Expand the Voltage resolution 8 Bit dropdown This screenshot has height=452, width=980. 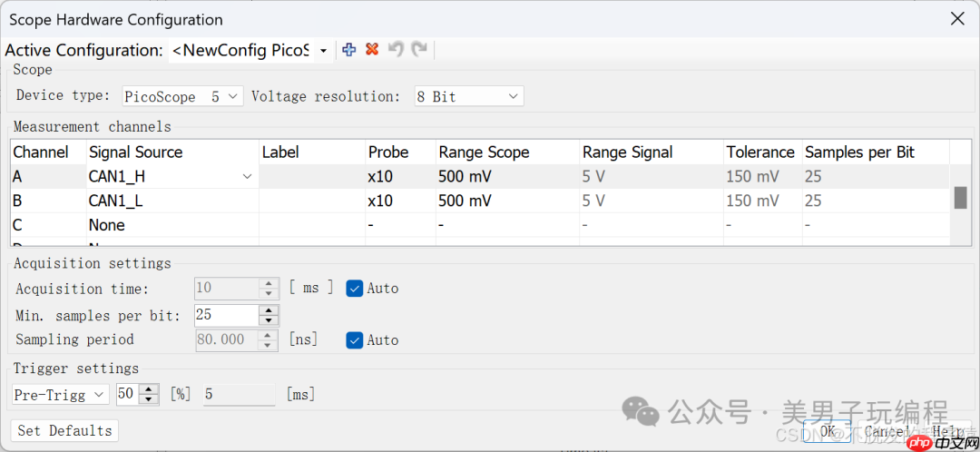513,96
